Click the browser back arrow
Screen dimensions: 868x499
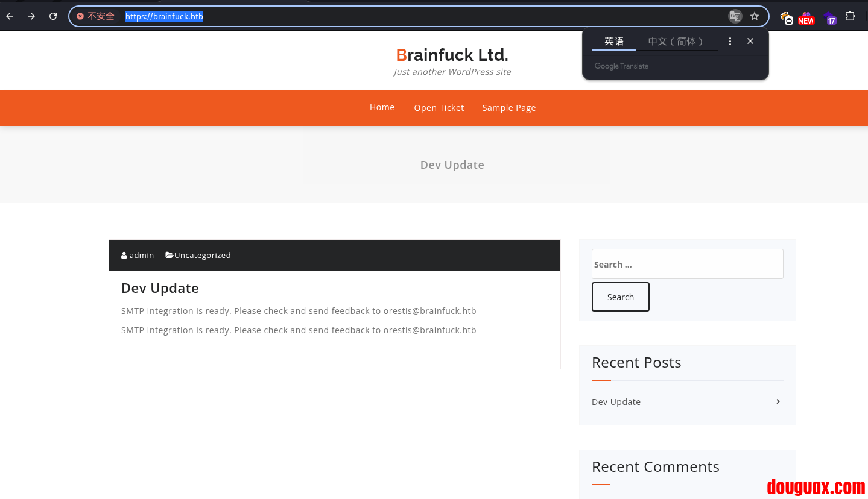(10, 16)
